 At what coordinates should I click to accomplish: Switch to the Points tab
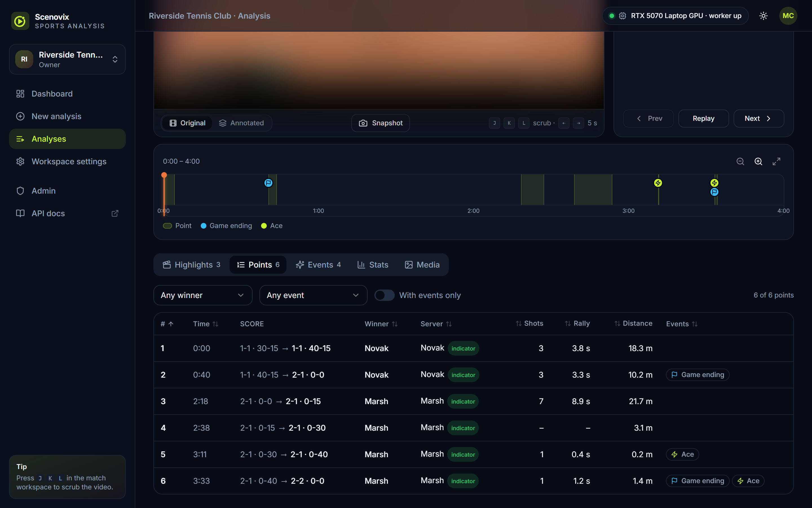click(258, 265)
